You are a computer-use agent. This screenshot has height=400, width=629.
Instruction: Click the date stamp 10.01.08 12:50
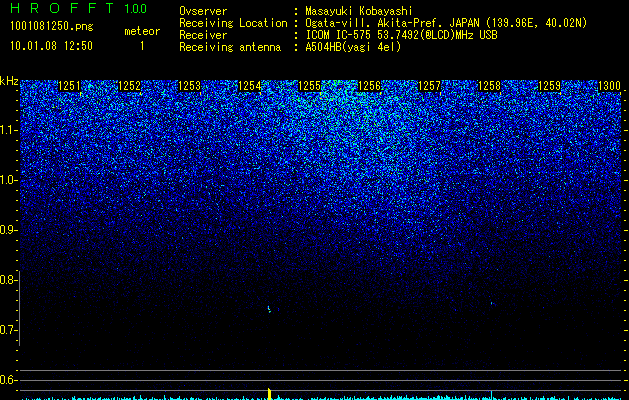(51, 46)
